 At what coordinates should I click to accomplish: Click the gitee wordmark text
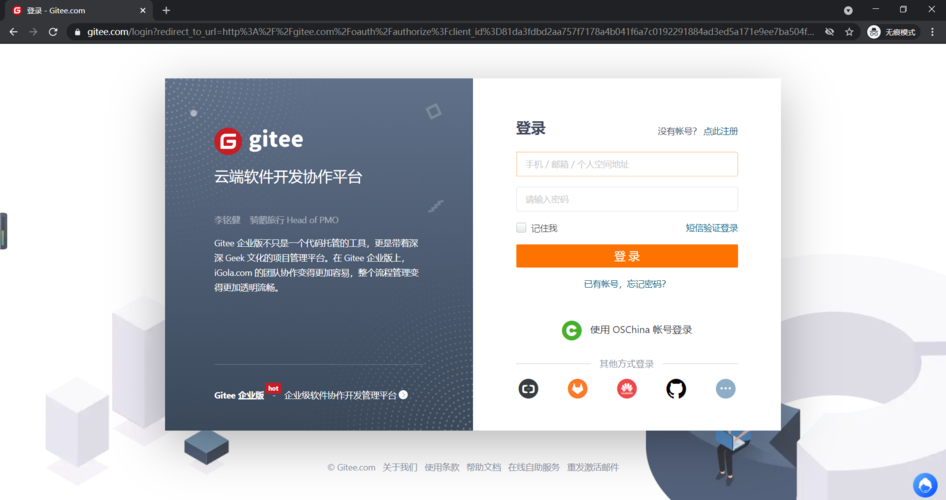276,140
